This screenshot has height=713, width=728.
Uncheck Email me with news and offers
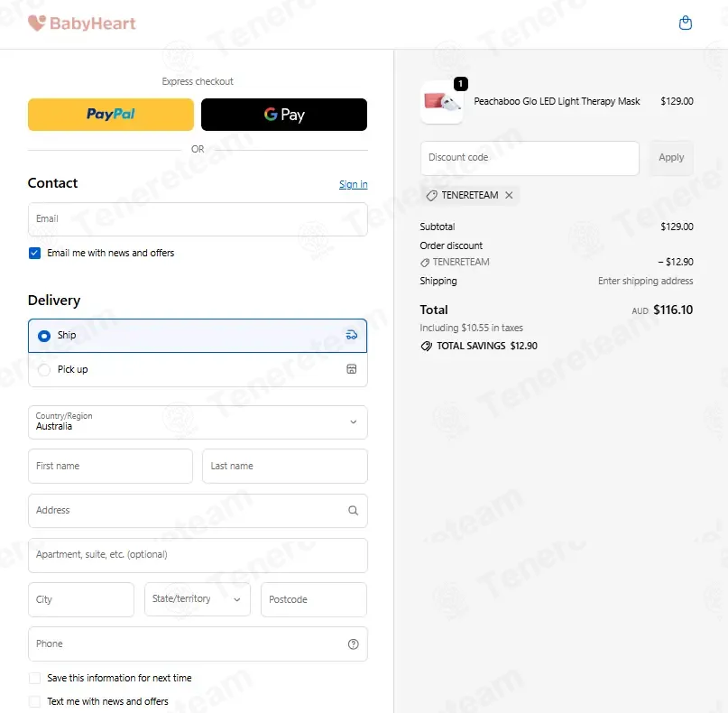click(x=34, y=253)
